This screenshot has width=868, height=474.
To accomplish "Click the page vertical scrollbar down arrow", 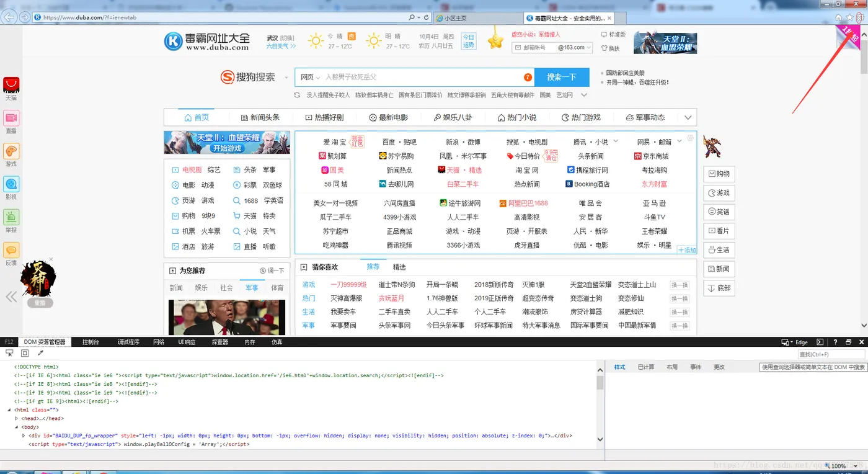I will click(864, 325).
